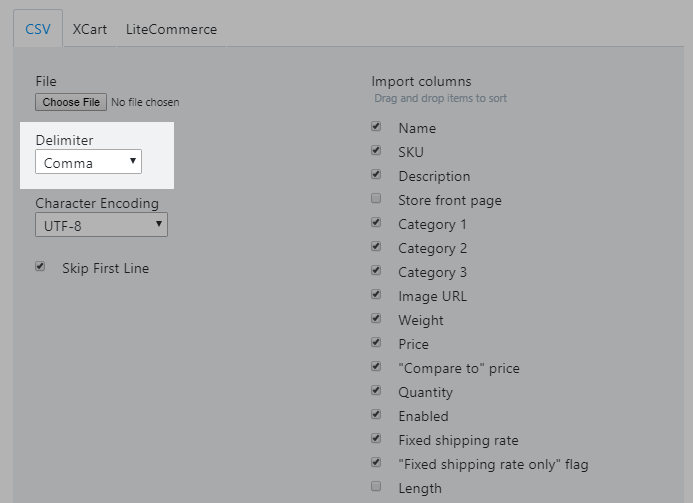Uncheck the Name import column
Viewport: 693px width, 503px height.
pyautogui.click(x=376, y=127)
